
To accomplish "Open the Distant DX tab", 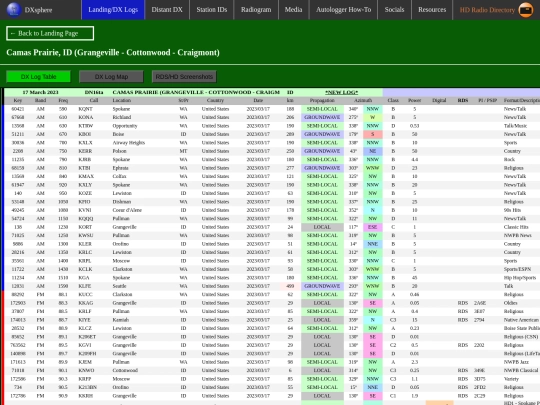I will tap(167, 10).
